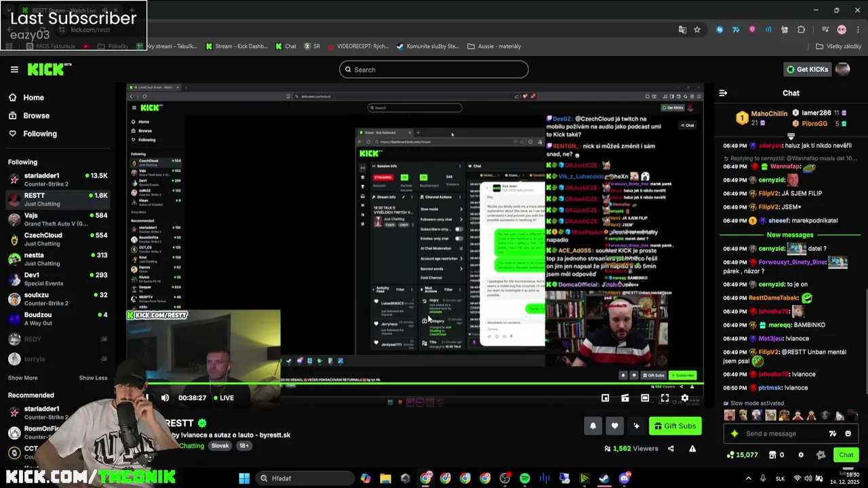Click the 18+ tag under stream title

point(243,446)
